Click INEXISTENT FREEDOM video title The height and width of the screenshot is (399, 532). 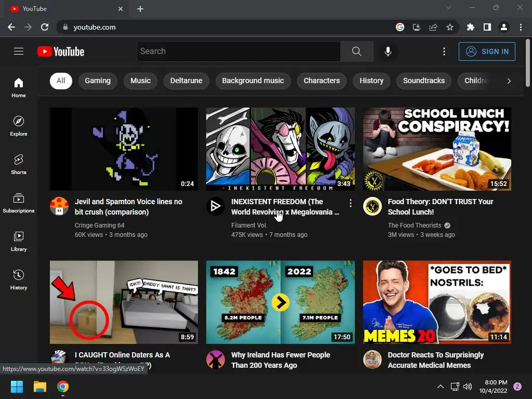tap(285, 207)
